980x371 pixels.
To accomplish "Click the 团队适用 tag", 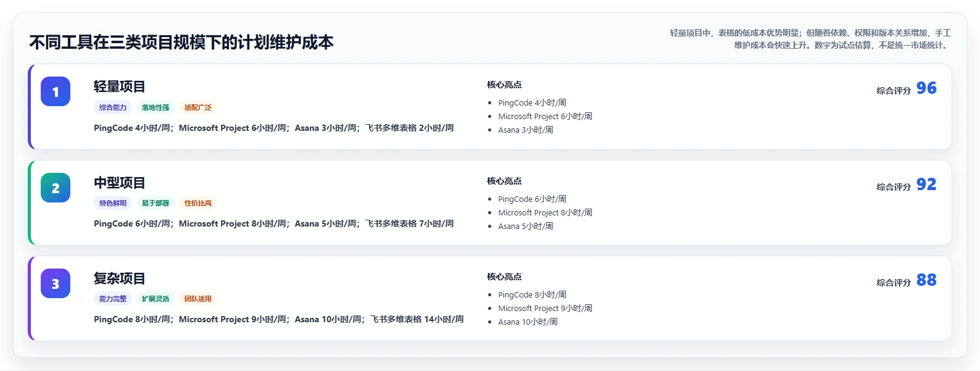I will tap(198, 299).
